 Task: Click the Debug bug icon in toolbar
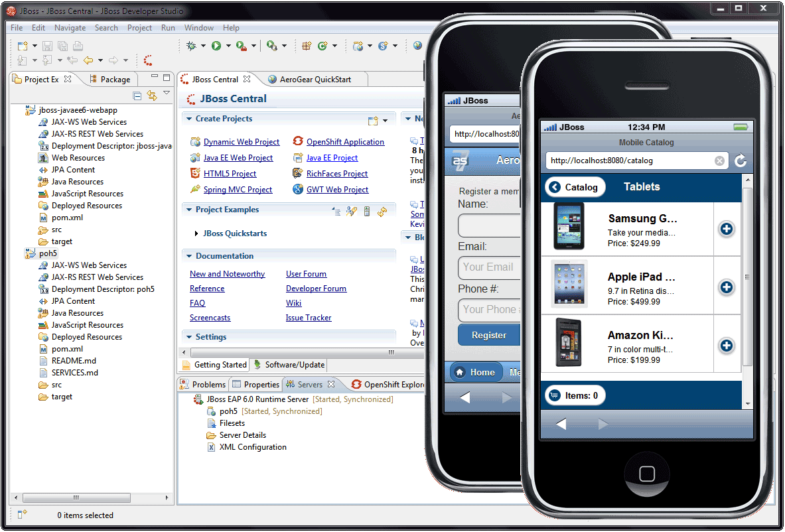[x=191, y=46]
